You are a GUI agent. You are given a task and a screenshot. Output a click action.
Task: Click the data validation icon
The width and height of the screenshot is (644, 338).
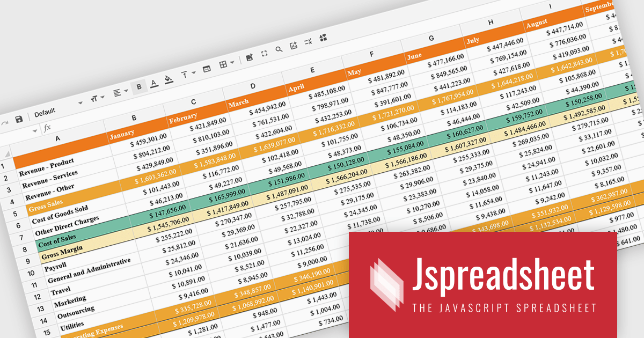308,42
